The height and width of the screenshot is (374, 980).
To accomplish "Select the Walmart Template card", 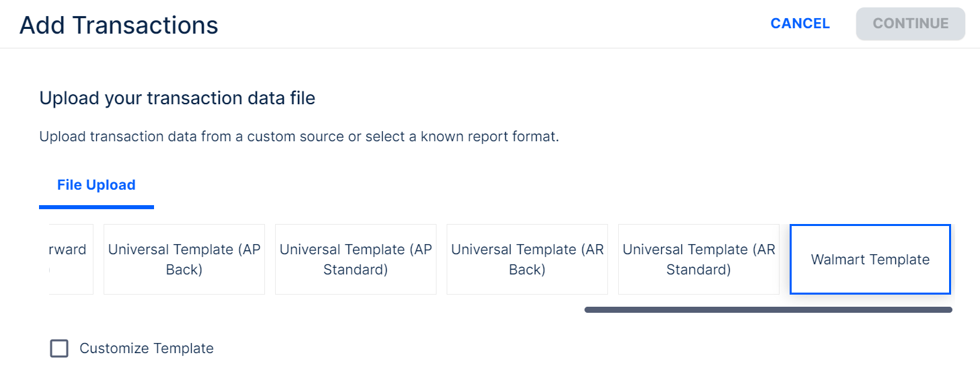I will point(870,260).
